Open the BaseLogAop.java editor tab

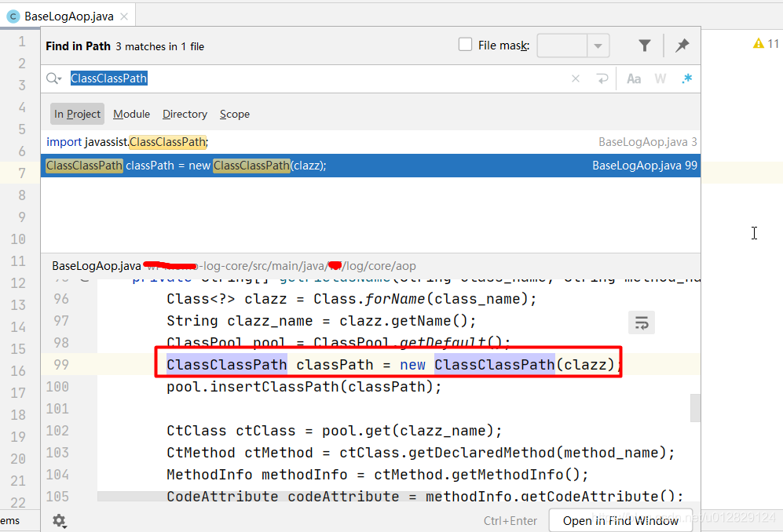[x=69, y=16]
